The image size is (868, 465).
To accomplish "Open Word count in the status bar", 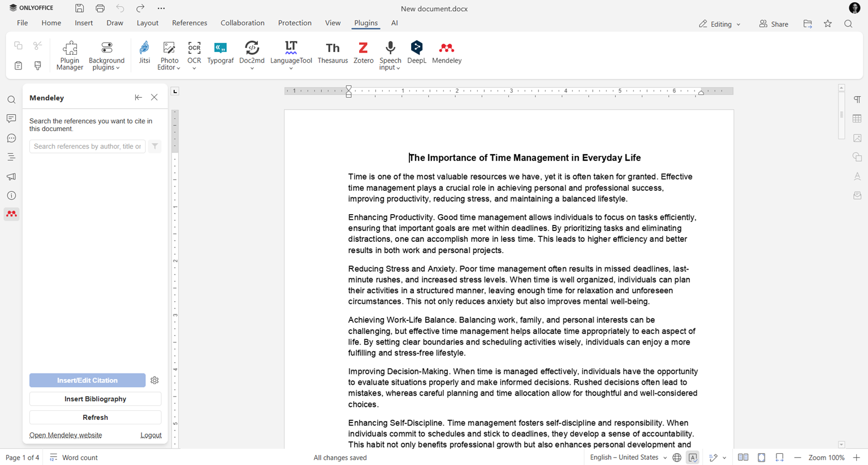I will coord(74,458).
